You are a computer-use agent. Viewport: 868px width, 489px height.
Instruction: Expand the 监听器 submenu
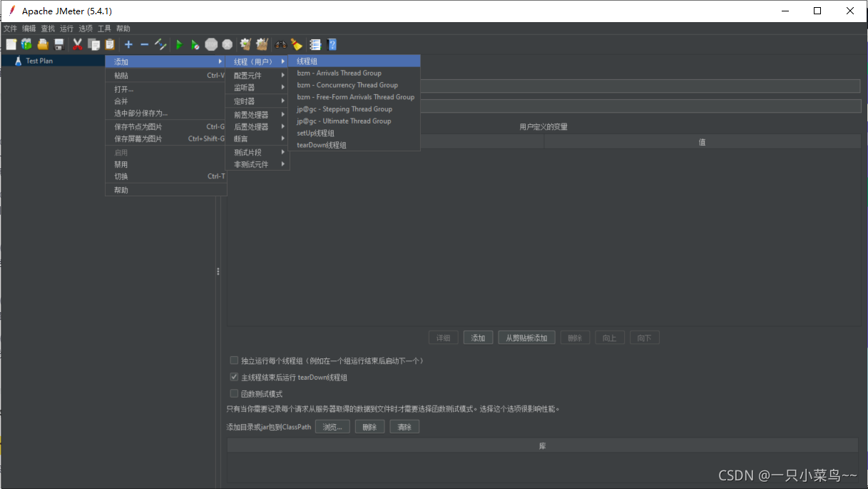[x=257, y=87]
